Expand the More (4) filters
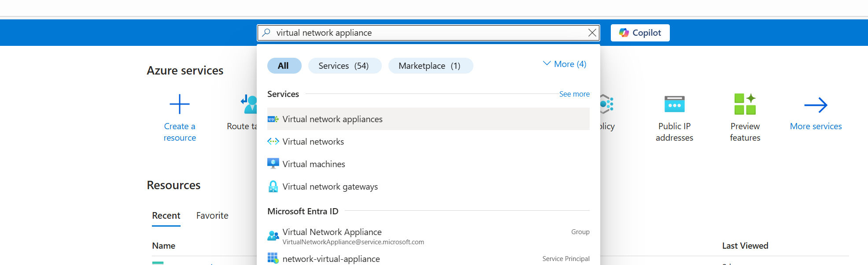 (565, 64)
